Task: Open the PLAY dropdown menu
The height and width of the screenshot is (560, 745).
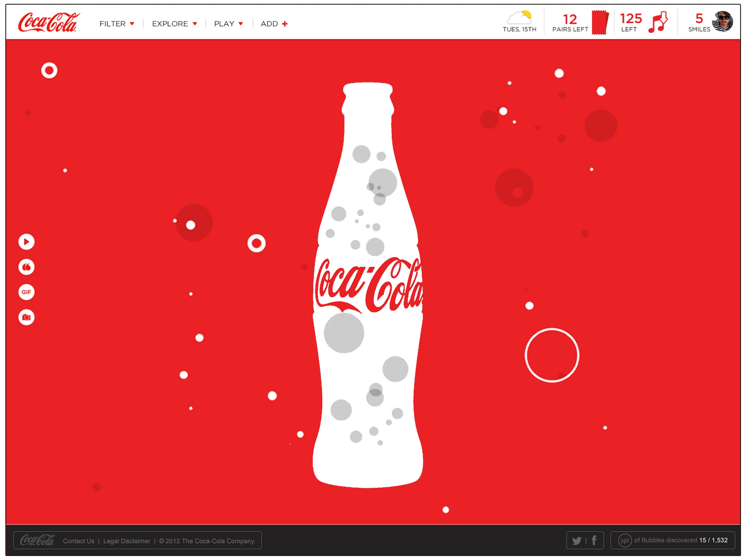Action: pos(228,24)
